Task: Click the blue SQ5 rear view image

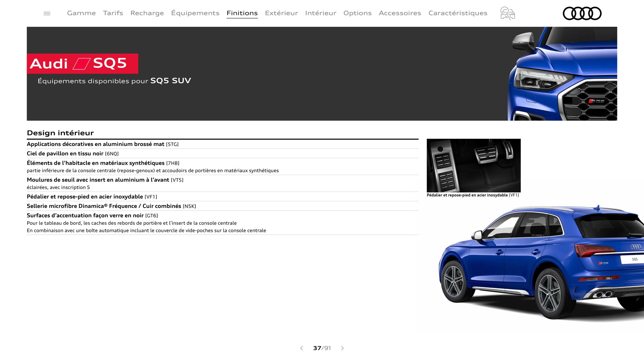Action: tap(541, 262)
